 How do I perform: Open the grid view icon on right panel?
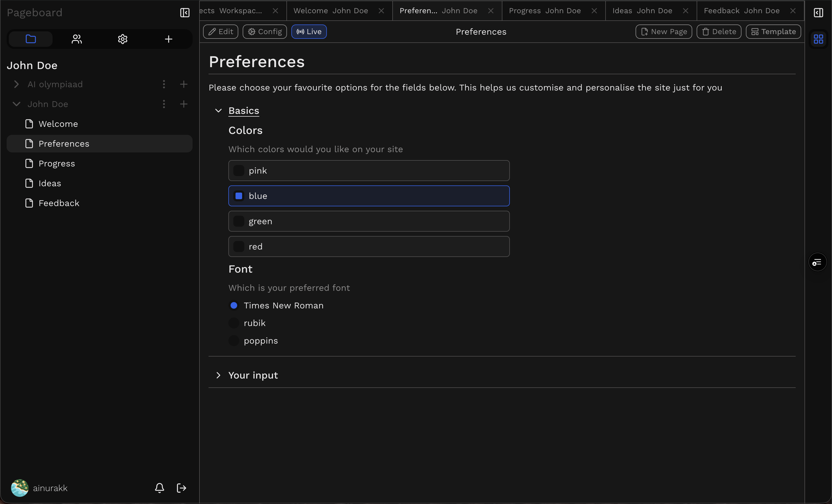(818, 39)
